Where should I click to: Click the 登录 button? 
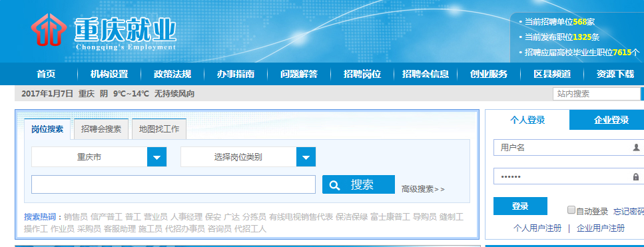(520, 206)
